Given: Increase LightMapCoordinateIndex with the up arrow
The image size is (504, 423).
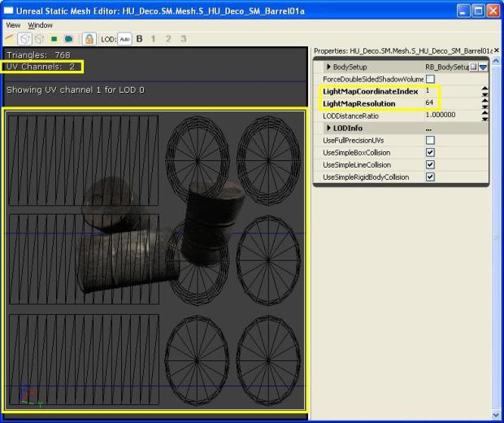Looking at the screenshot, I should (x=484, y=89).
